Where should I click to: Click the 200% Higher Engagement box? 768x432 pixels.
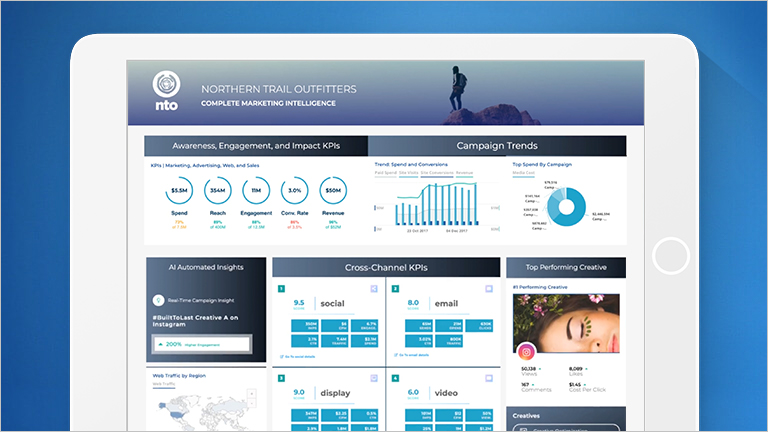click(x=202, y=344)
